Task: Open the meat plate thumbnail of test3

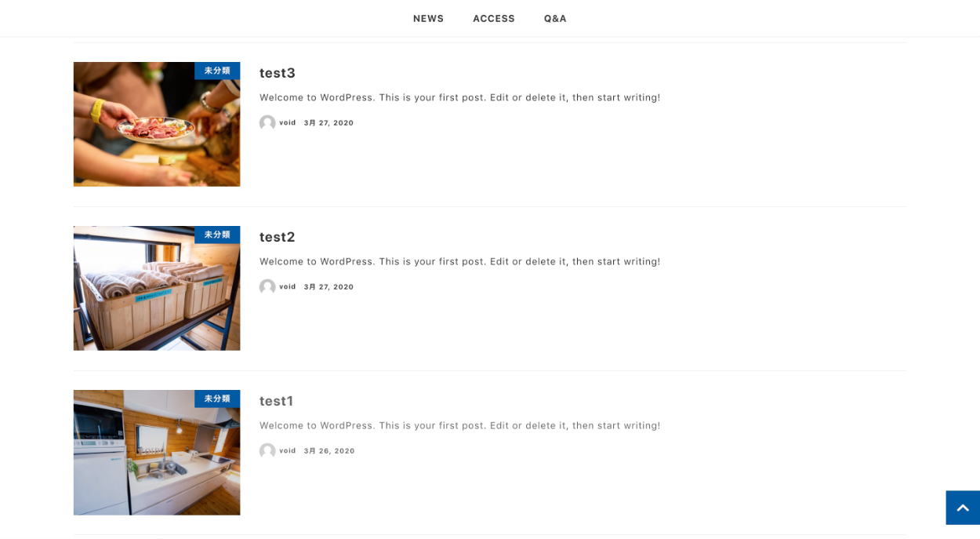Action: pyautogui.click(x=157, y=124)
